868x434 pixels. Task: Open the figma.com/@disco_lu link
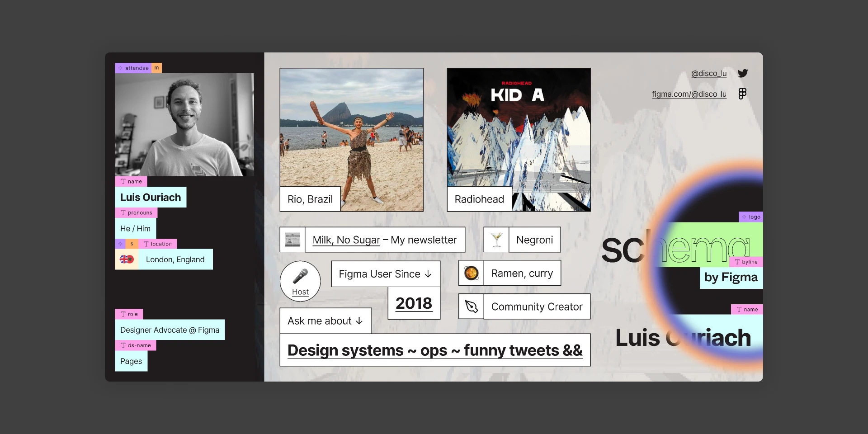[x=689, y=94]
